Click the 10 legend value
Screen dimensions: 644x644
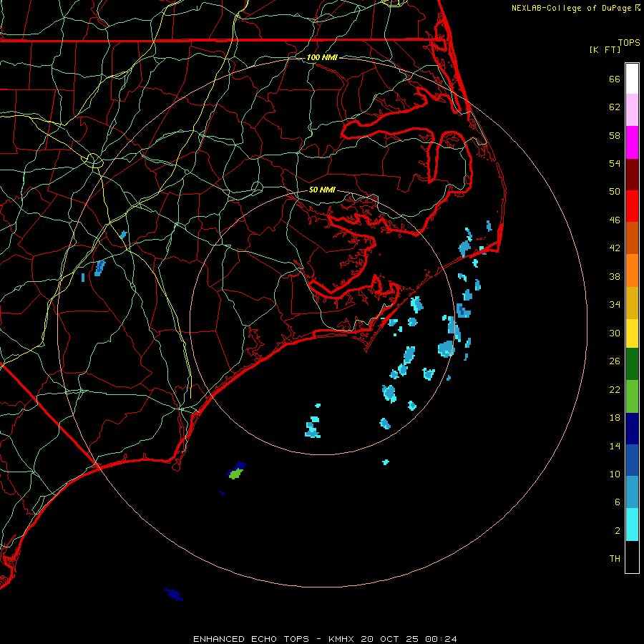pos(615,474)
